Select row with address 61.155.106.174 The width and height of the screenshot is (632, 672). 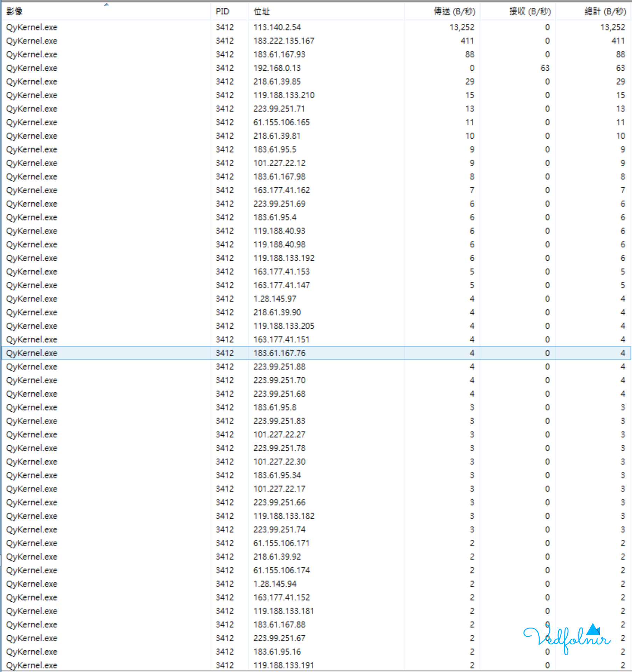click(x=316, y=570)
